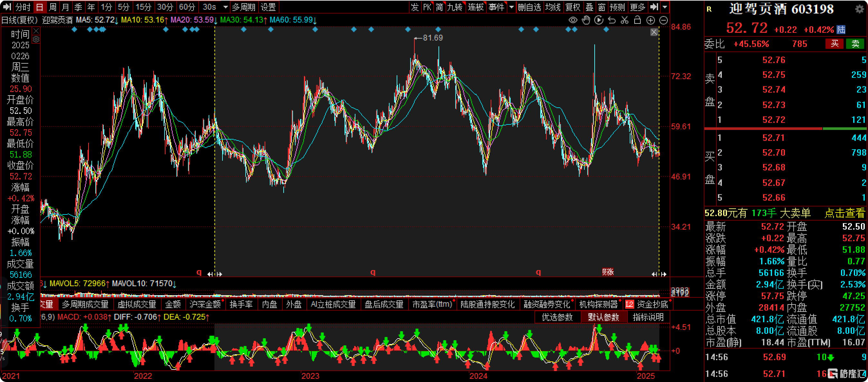Toggle 均线 moving averages
Screen dimensions: 868x382
point(553,7)
